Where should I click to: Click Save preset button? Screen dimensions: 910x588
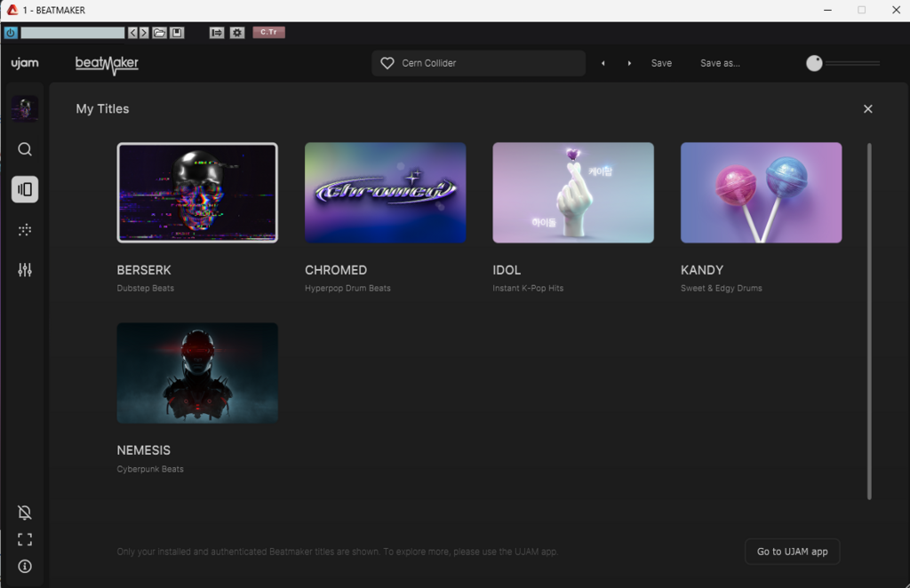(661, 63)
